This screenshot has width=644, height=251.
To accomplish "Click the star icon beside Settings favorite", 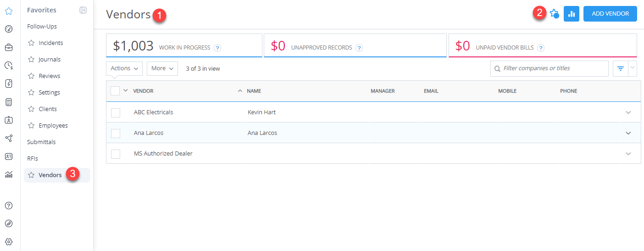I will [x=31, y=93].
